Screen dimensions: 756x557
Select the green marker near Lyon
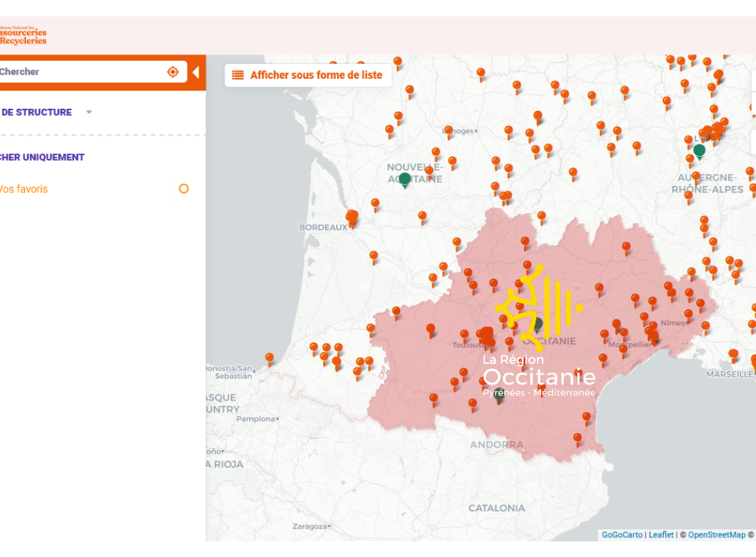pos(699,150)
